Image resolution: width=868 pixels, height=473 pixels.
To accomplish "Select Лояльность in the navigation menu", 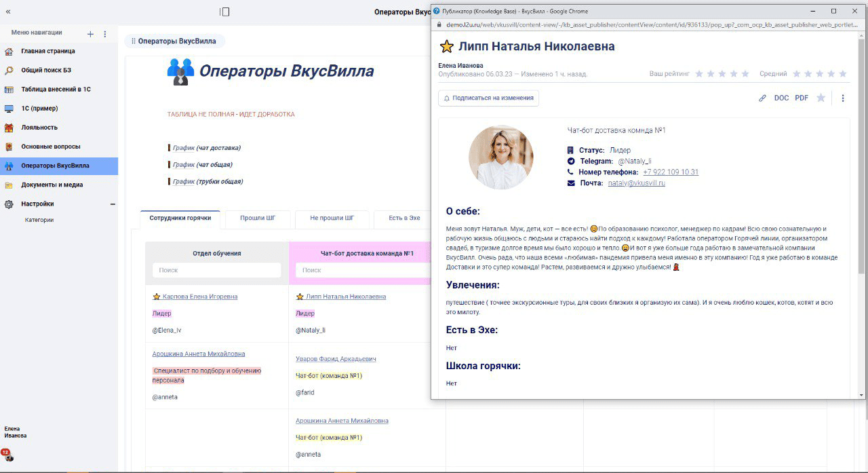I will (39, 128).
